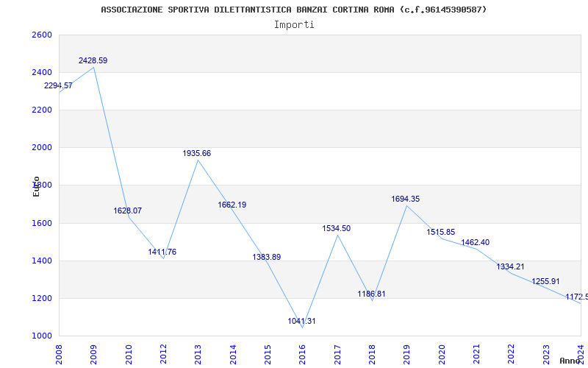
Task: Click the x-axis year 2022
Action: (x=511, y=355)
